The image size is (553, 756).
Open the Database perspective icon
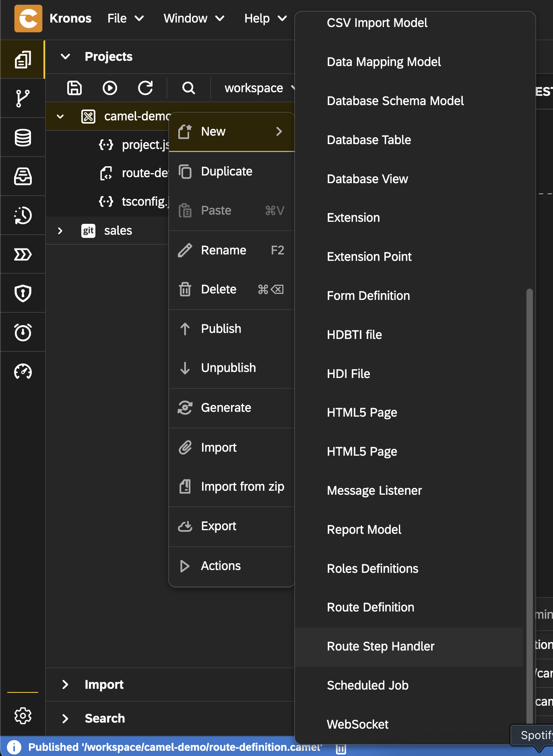[x=23, y=138]
